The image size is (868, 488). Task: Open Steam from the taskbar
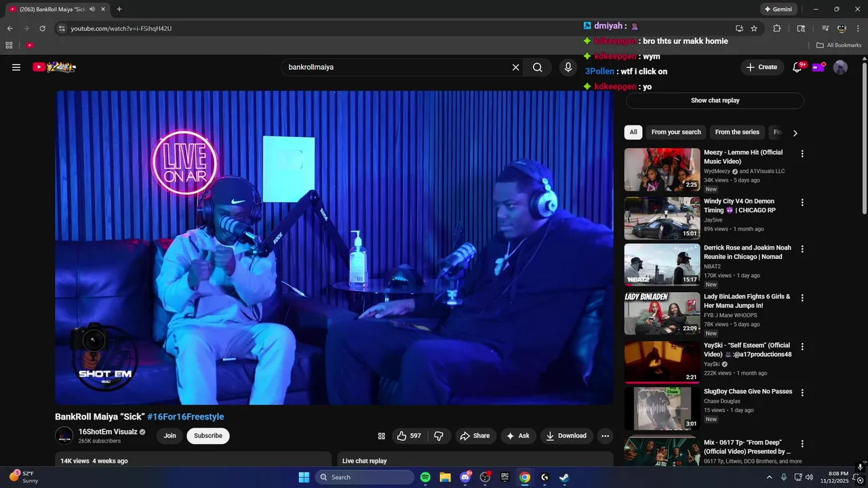pyautogui.click(x=564, y=477)
